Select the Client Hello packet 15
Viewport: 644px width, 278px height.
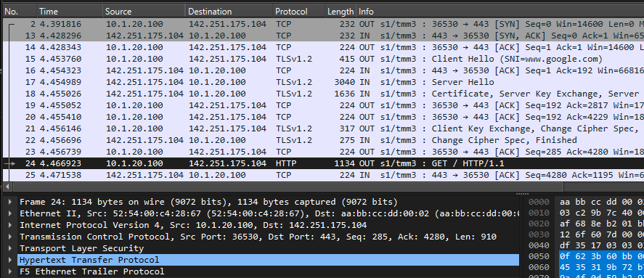(x=324, y=59)
